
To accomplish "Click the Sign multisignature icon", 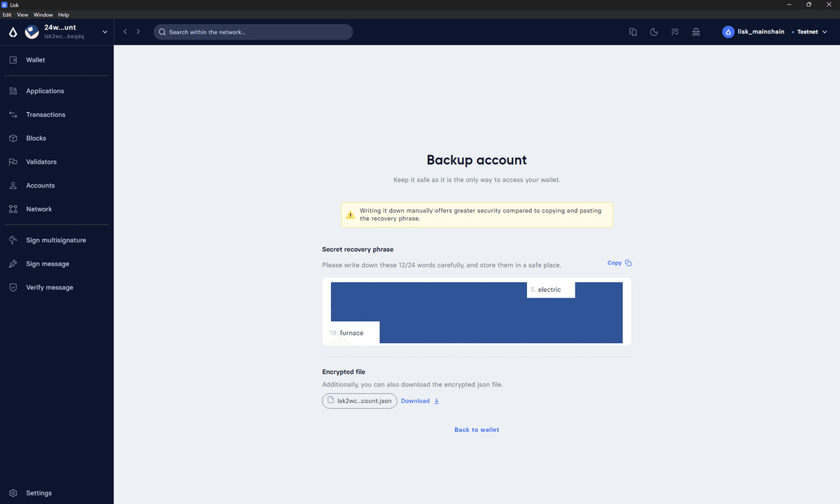I will [x=13, y=240].
